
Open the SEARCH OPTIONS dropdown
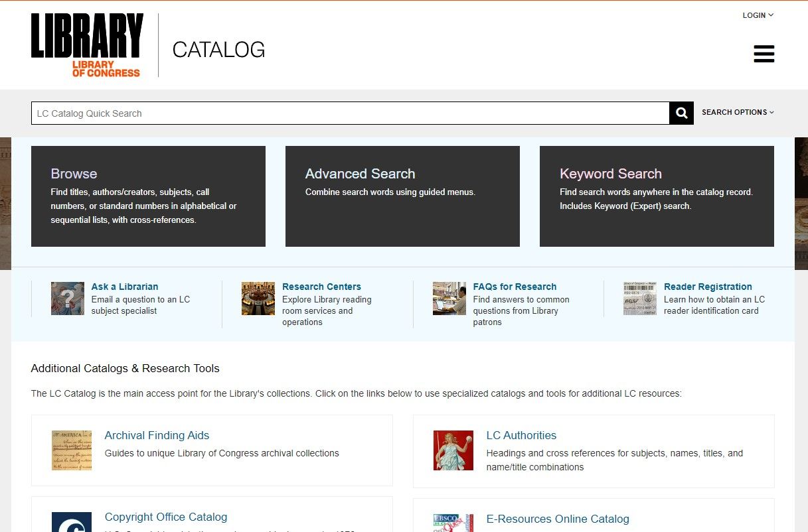point(737,112)
